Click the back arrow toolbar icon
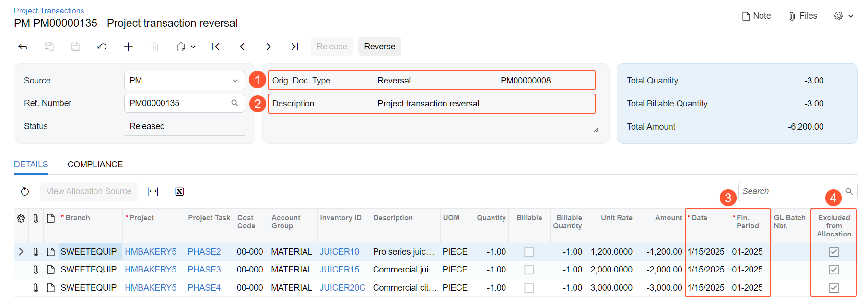868x307 pixels. pos(23,47)
